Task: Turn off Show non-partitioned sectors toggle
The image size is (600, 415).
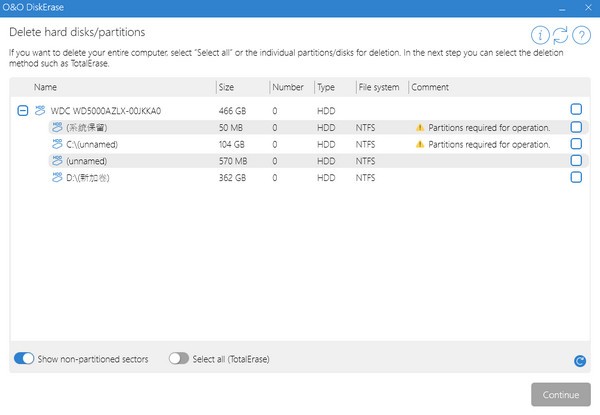Action: point(24,358)
